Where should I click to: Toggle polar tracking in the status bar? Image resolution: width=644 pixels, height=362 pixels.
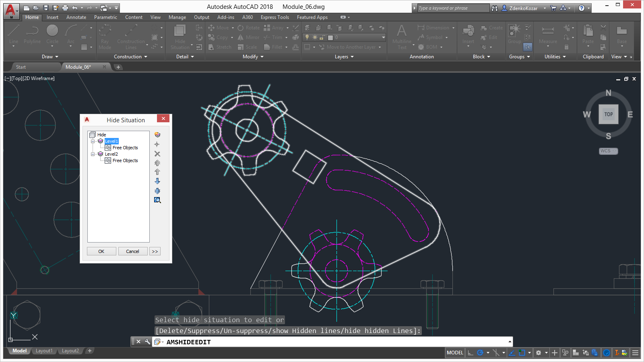480,353
